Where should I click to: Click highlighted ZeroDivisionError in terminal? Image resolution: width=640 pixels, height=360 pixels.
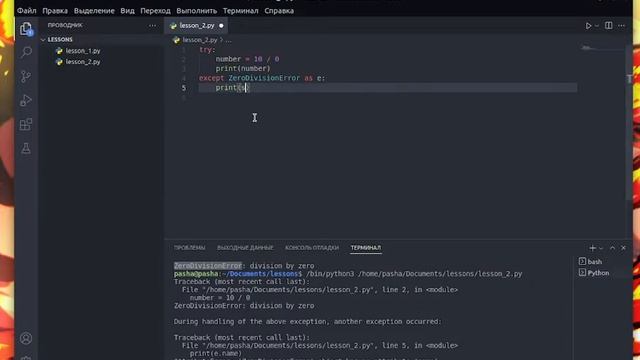(x=208, y=266)
